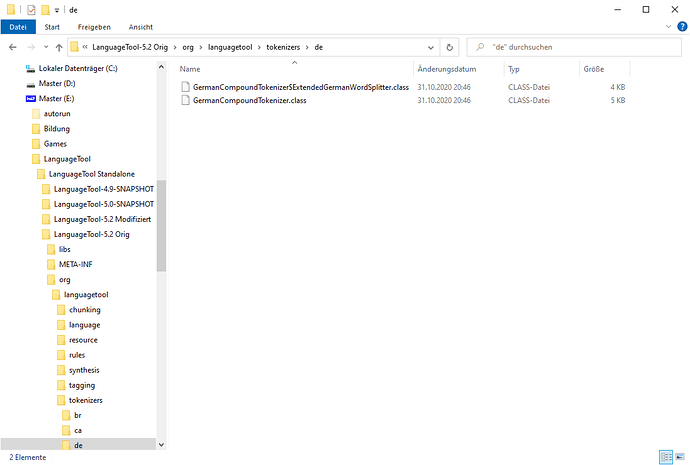Click the New Folder icon in title bar

45,9
